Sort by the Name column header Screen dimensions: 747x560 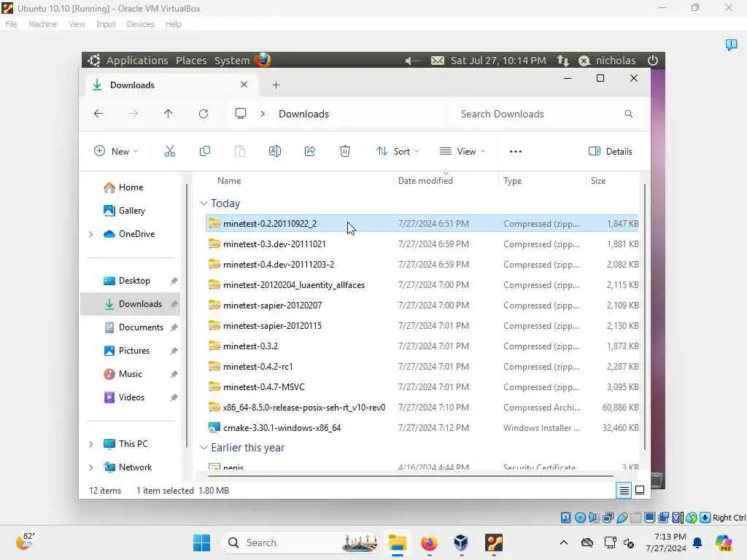[x=229, y=181]
